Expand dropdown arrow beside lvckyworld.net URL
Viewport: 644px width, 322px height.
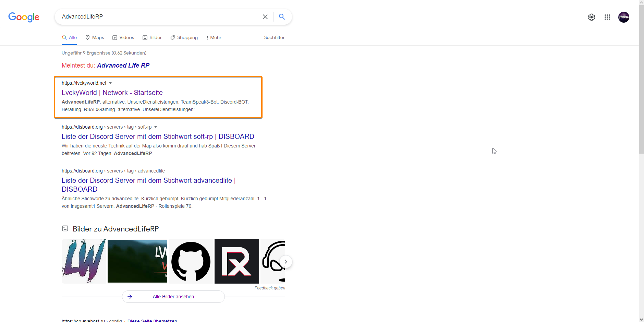pyautogui.click(x=110, y=83)
